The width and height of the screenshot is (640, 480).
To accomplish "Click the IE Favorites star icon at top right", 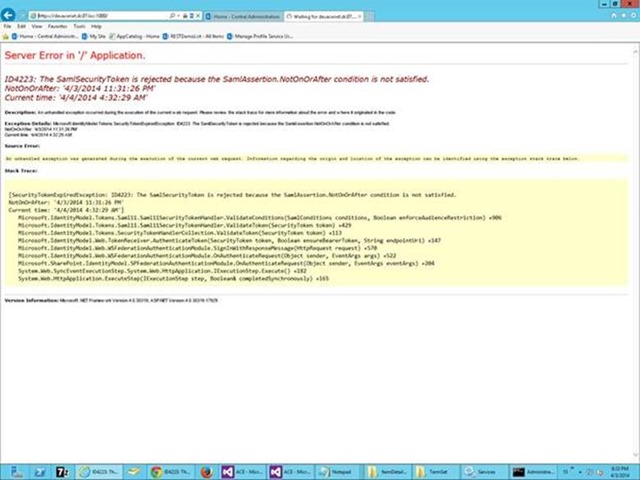I will 623,16.
